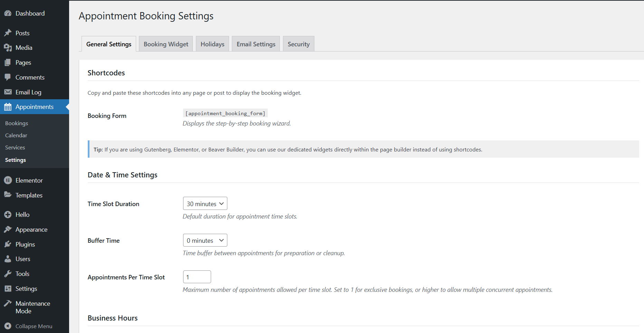Select the Email Settings tab
Viewport: 644px width, 333px height.
point(256,44)
